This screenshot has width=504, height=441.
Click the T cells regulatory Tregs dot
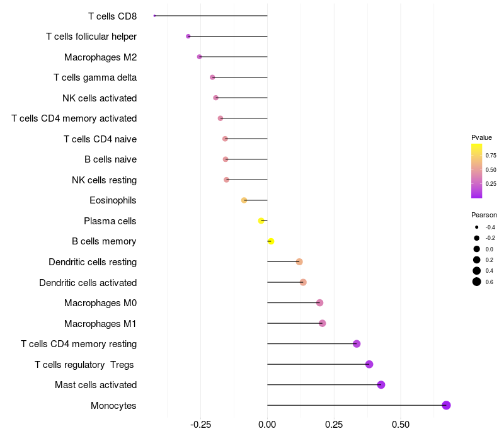point(369,365)
